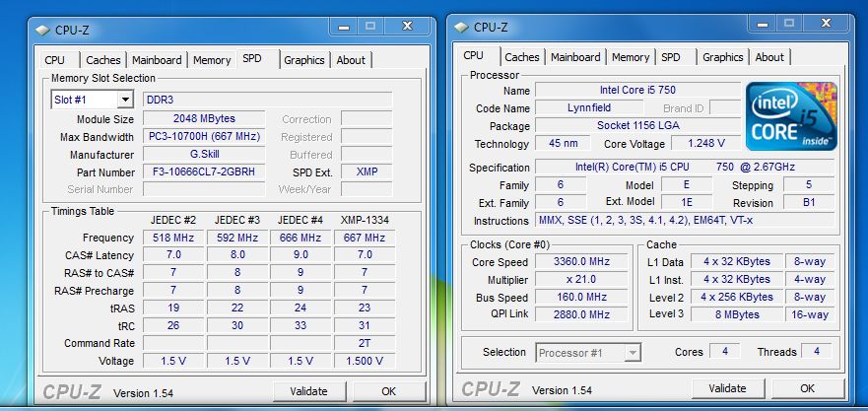This screenshot has width=868, height=411.
Task: Open the Slot #1 memory slot dropdown
Action: click(125, 100)
